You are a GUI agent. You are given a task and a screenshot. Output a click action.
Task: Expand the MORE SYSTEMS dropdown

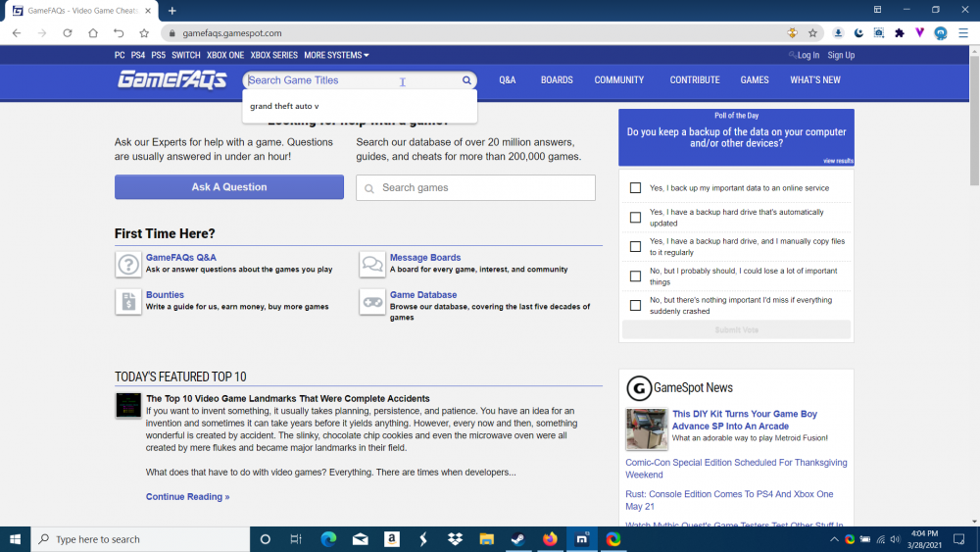click(x=336, y=55)
